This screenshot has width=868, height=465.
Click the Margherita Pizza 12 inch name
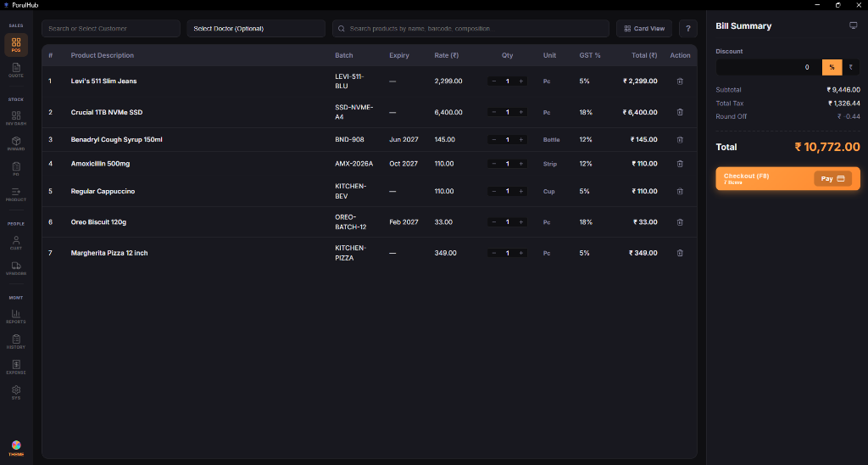pos(109,253)
